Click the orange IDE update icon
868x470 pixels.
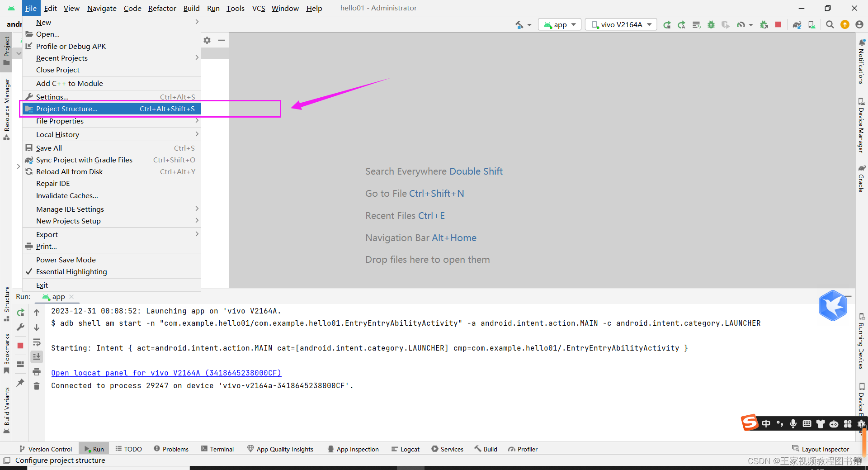coord(845,24)
